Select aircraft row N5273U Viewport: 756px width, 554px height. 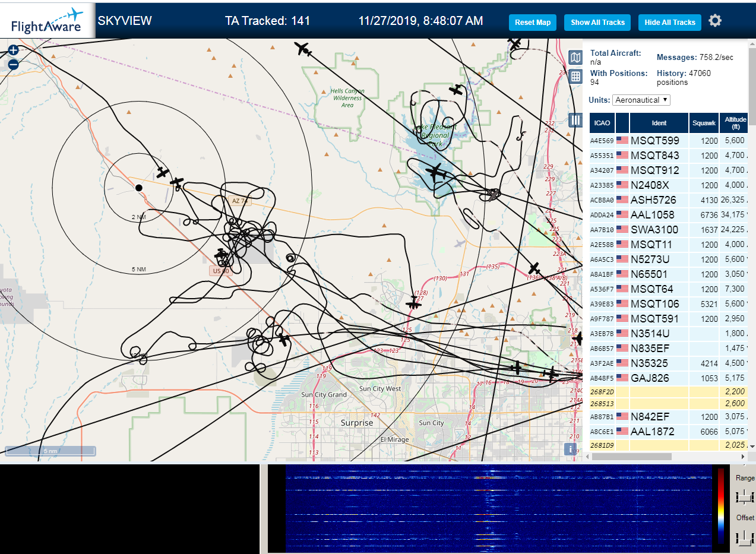coord(669,259)
